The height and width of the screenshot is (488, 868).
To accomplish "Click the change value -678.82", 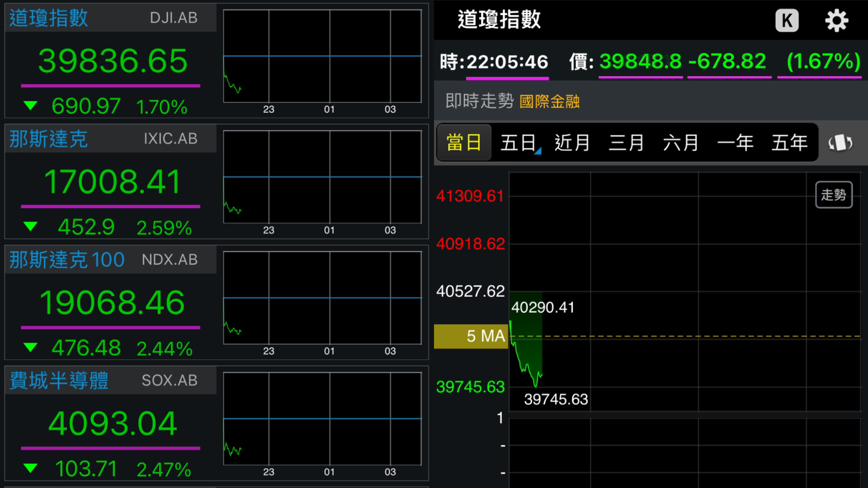I will tap(727, 61).
